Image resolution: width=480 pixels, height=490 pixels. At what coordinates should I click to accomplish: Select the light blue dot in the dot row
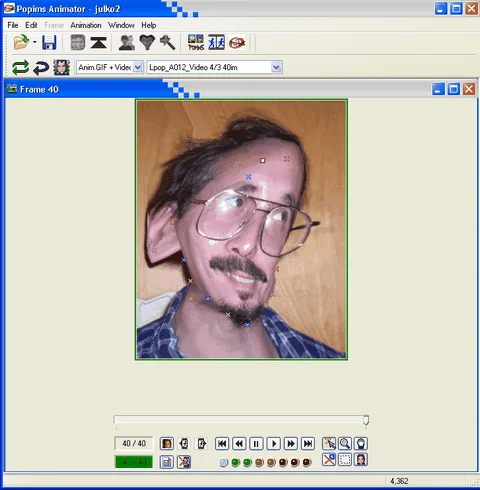pyautogui.click(x=224, y=462)
